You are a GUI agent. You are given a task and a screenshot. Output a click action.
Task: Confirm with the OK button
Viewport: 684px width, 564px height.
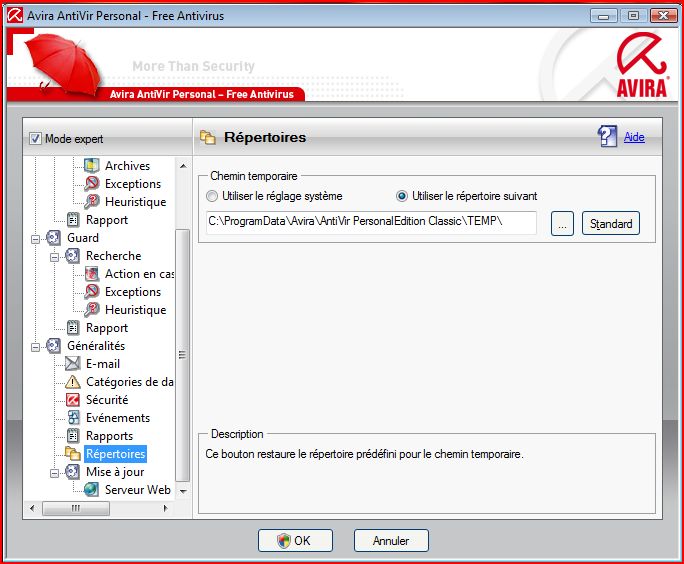coord(295,540)
